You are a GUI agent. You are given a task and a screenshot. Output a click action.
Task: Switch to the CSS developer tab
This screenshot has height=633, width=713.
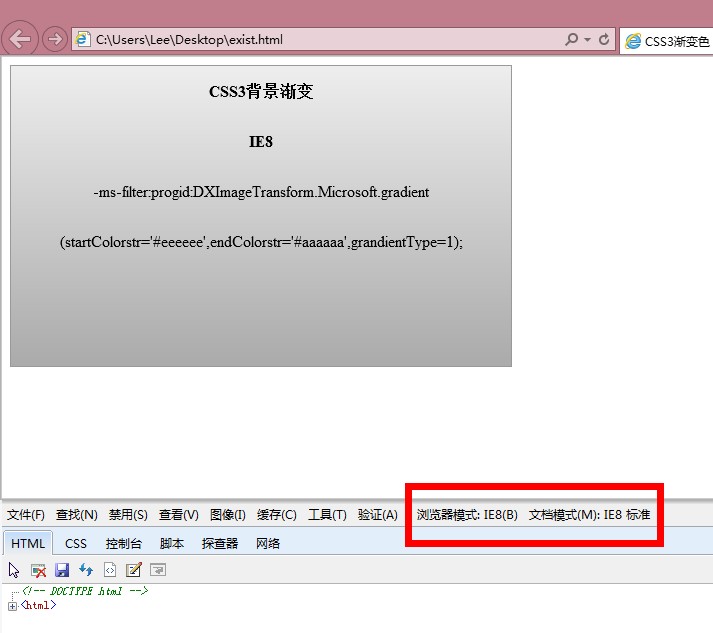[75, 543]
